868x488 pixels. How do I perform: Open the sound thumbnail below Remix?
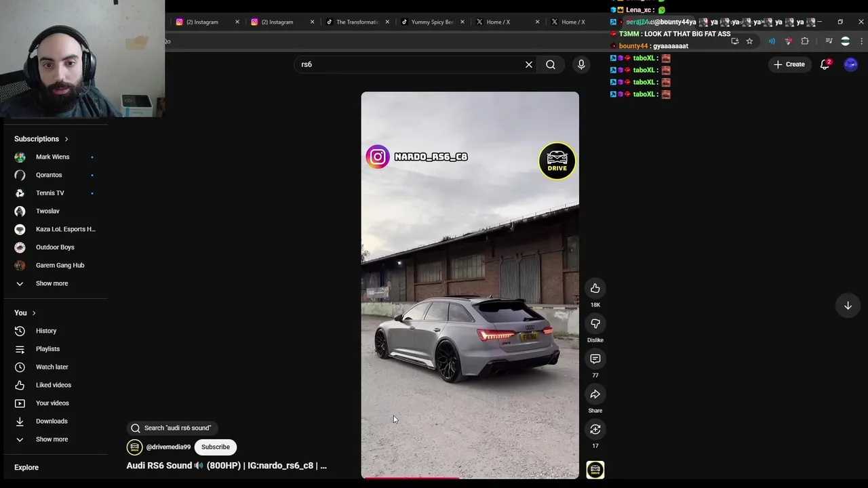(595, 470)
